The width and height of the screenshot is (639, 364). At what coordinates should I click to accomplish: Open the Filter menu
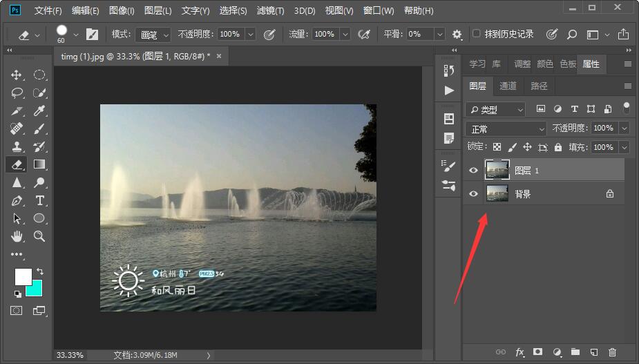(x=271, y=10)
